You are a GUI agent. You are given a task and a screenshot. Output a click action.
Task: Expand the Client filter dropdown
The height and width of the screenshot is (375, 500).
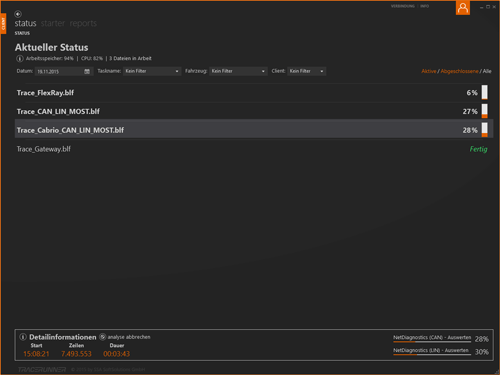tap(307, 71)
